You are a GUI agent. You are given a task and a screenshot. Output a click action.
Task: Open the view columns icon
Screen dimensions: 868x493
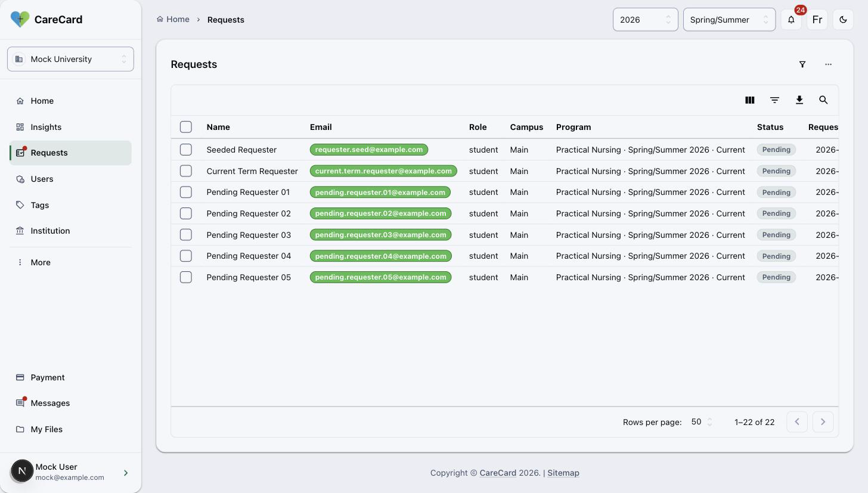[x=750, y=100]
